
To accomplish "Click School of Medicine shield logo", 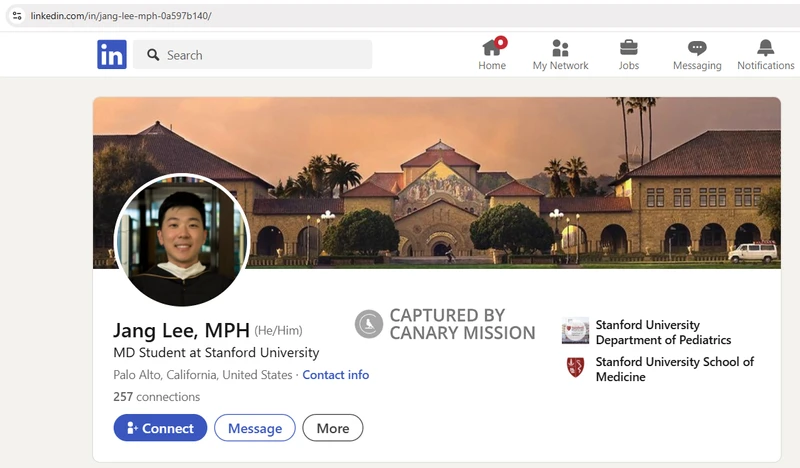I will point(576,367).
